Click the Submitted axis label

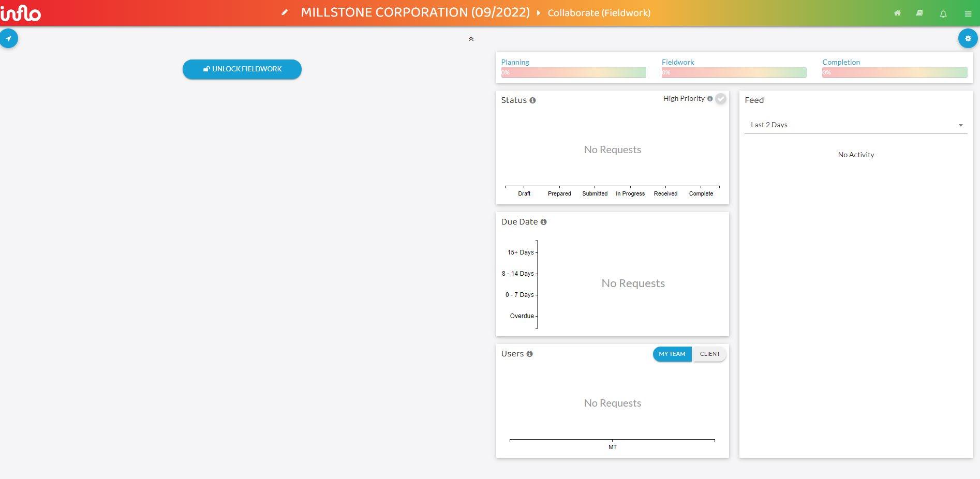click(x=595, y=193)
